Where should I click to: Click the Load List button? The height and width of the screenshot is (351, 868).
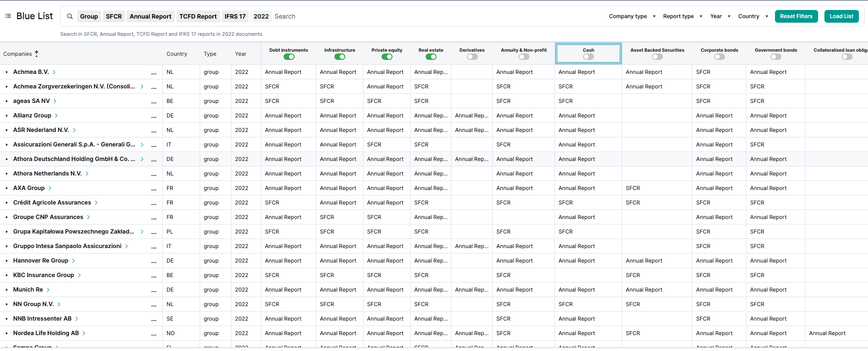[841, 16]
